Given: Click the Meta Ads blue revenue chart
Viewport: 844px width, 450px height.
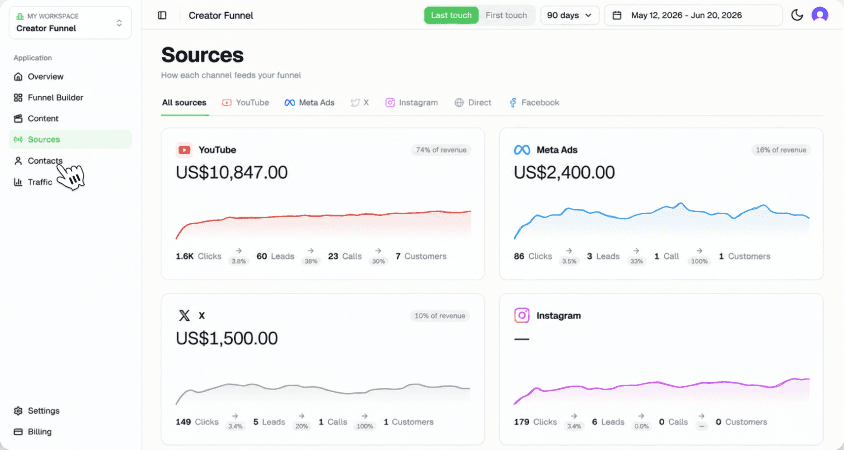Looking at the screenshot, I should pyautogui.click(x=662, y=221).
